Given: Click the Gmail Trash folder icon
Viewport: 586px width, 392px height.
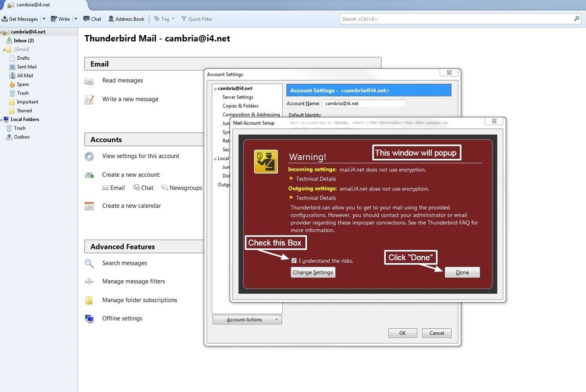Looking at the screenshot, I should tap(12, 93).
